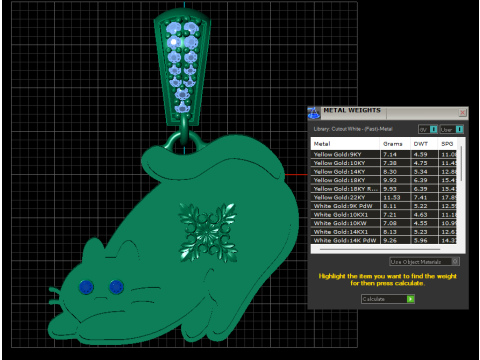Select the cat's left blue gemstone eye
This screenshot has height=360, width=480.
pyautogui.click(x=86, y=287)
